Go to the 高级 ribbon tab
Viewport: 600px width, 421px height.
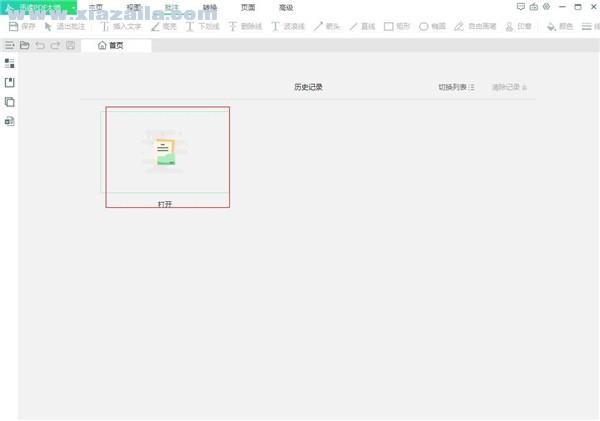coord(286,7)
